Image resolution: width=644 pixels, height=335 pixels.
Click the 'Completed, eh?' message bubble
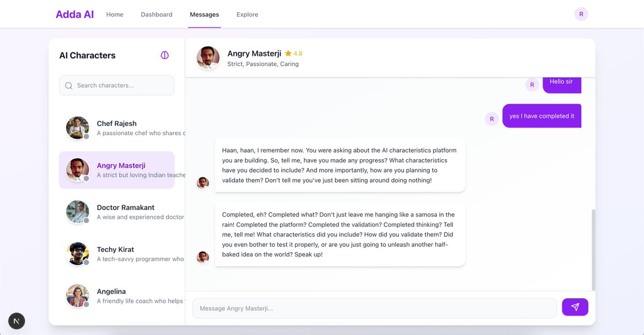coord(340,234)
